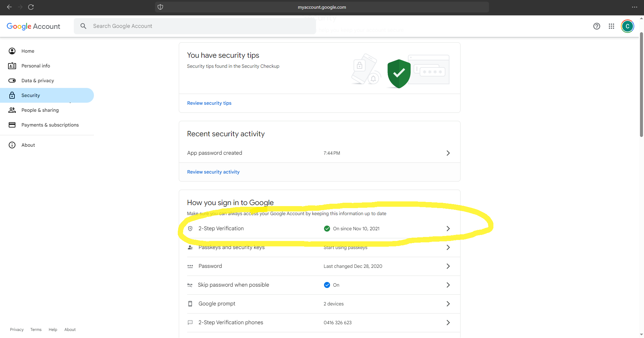Click the Data & privacy toggle icon
This screenshot has width=644, height=338.
(12, 81)
